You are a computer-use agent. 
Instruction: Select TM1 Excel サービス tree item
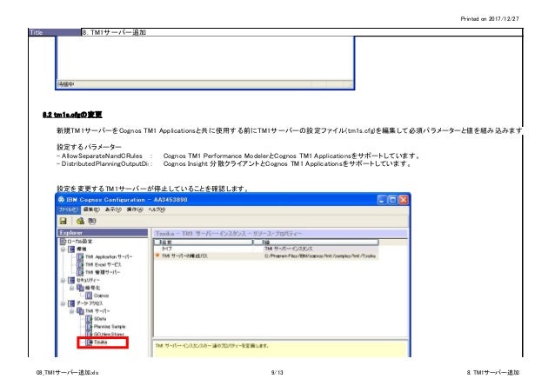click(x=104, y=264)
